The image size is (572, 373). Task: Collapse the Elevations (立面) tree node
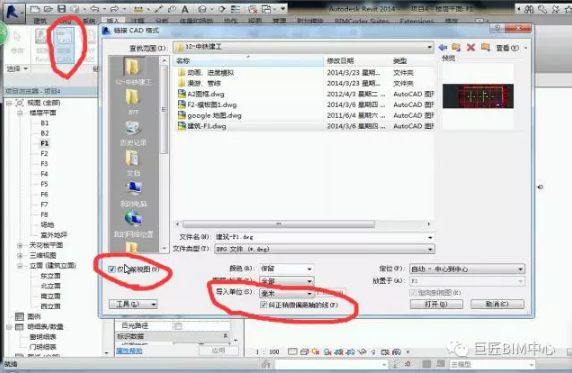20,266
